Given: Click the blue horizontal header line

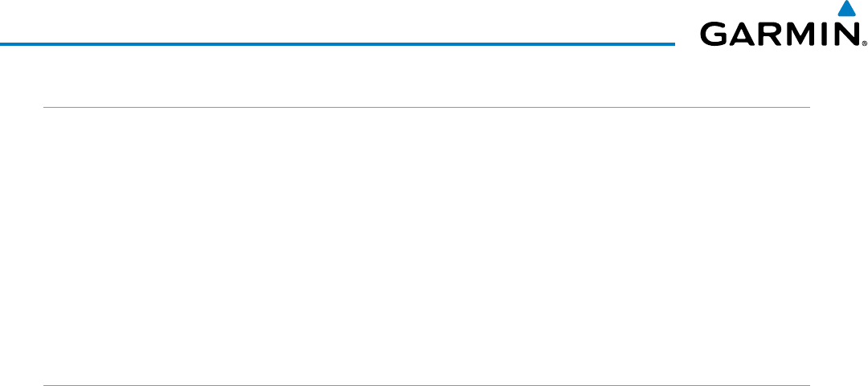Looking at the screenshot, I should tap(338, 43).
